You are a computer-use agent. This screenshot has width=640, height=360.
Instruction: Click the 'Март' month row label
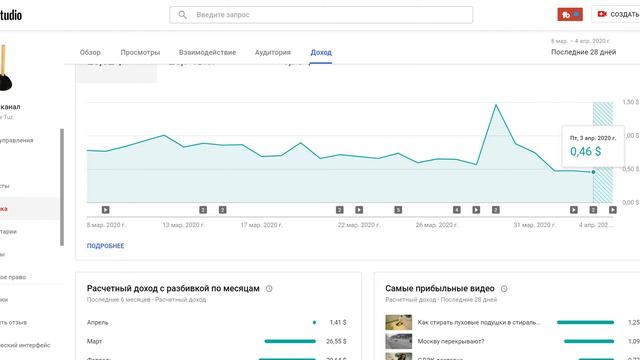click(94, 341)
